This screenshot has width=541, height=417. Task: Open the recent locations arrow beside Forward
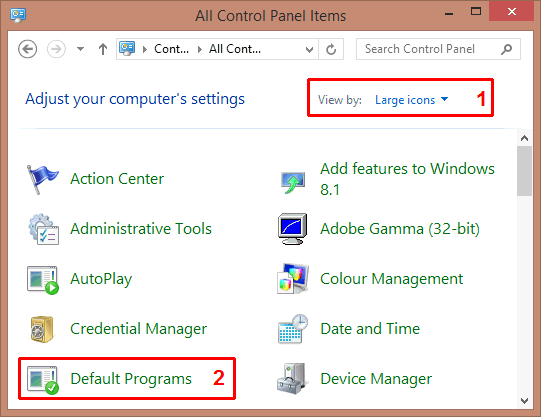(80, 49)
